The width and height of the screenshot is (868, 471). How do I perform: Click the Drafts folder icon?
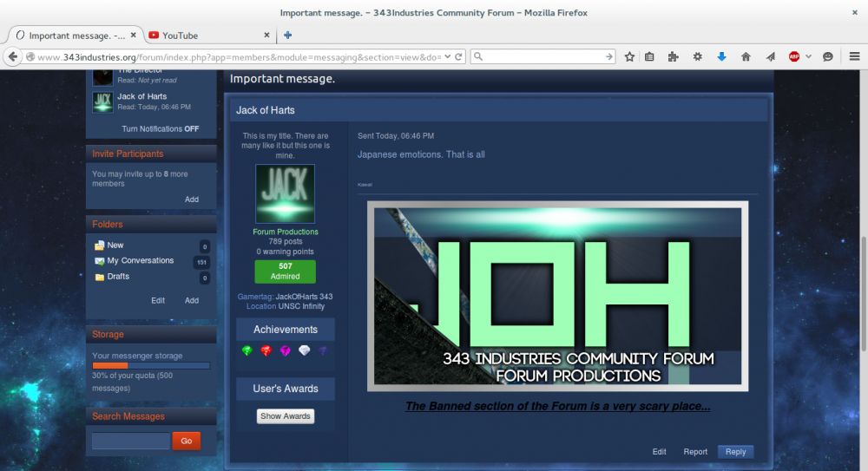pos(99,277)
